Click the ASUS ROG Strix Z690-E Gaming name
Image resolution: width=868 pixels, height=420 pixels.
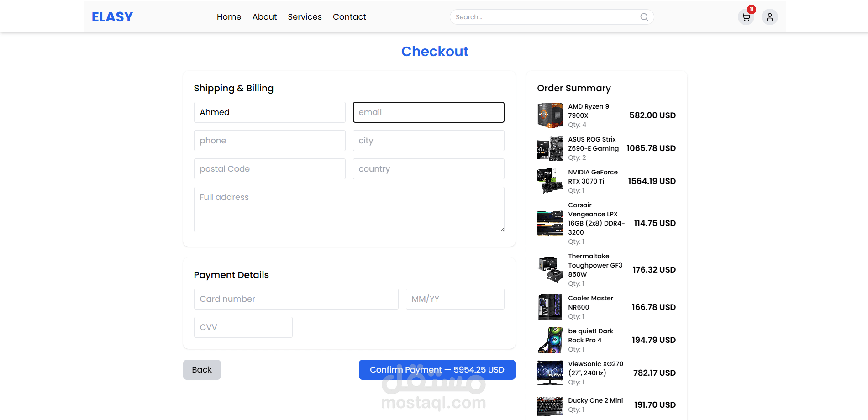594,144
